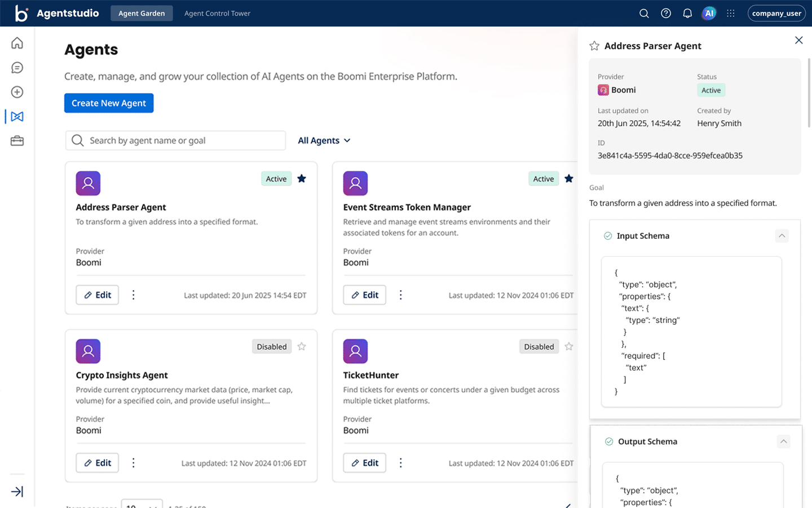Viewport: 812px width, 508px height.
Task: Toggle the star in the details panel header
Action: coord(594,46)
